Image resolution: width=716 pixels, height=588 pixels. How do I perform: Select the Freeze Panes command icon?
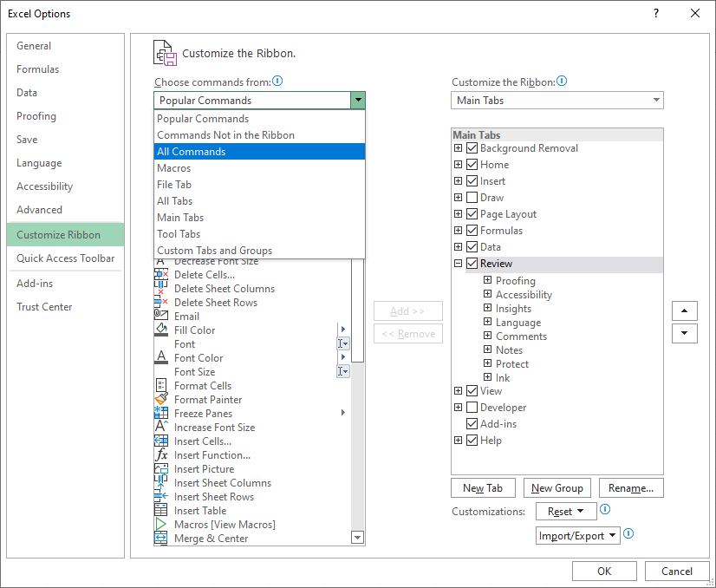(161, 414)
